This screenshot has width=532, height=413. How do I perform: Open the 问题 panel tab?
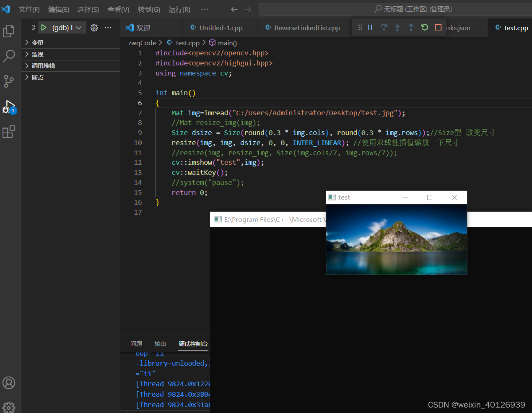(x=136, y=344)
